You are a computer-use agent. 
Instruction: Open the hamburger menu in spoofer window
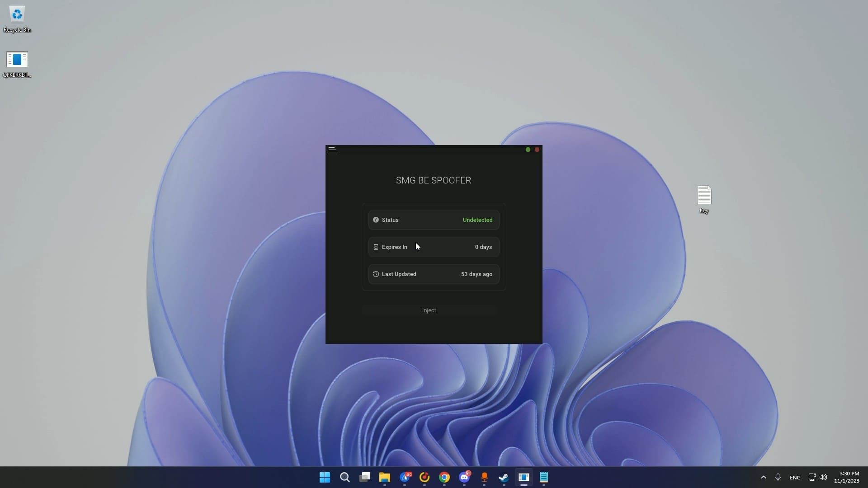(333, 150)
